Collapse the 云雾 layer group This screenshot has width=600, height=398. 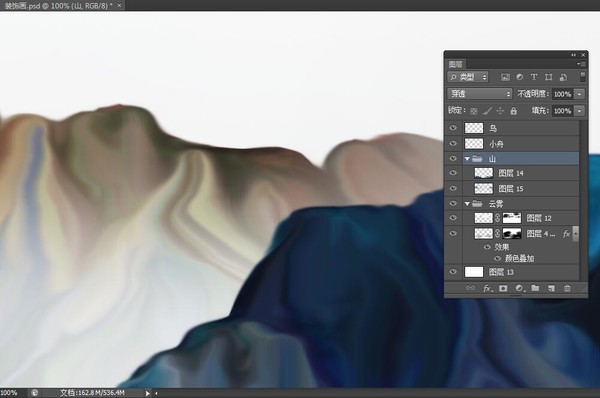(467, 204)
